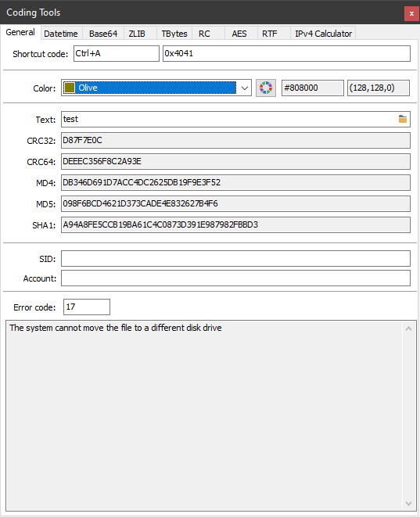Focus the Account input field

235,278
